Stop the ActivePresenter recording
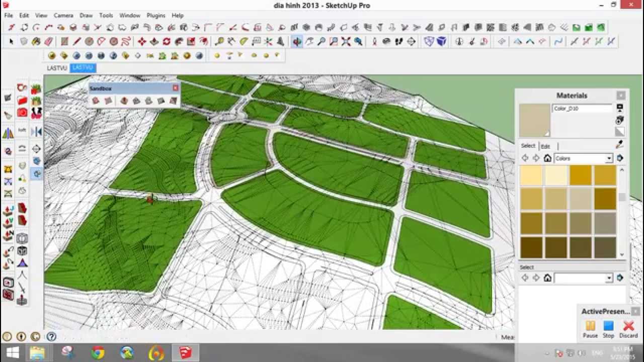The image size is (644, 362). 608,329
